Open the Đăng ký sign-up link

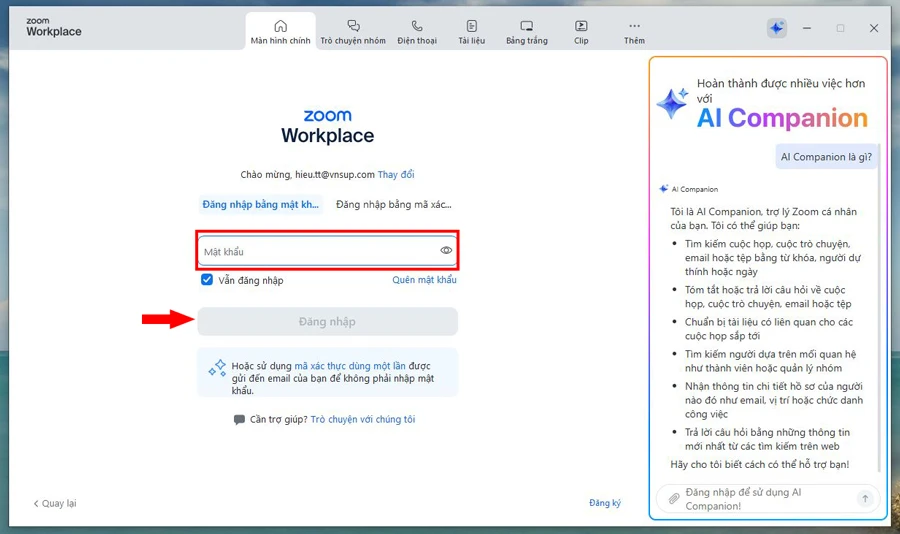click(604, 503)
